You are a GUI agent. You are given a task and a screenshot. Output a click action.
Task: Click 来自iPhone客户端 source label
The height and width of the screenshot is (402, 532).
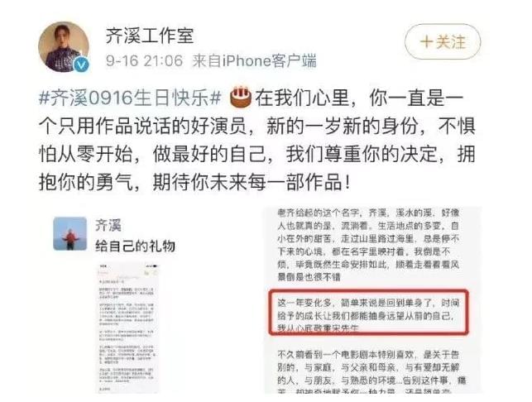click(x=254, y=61)
